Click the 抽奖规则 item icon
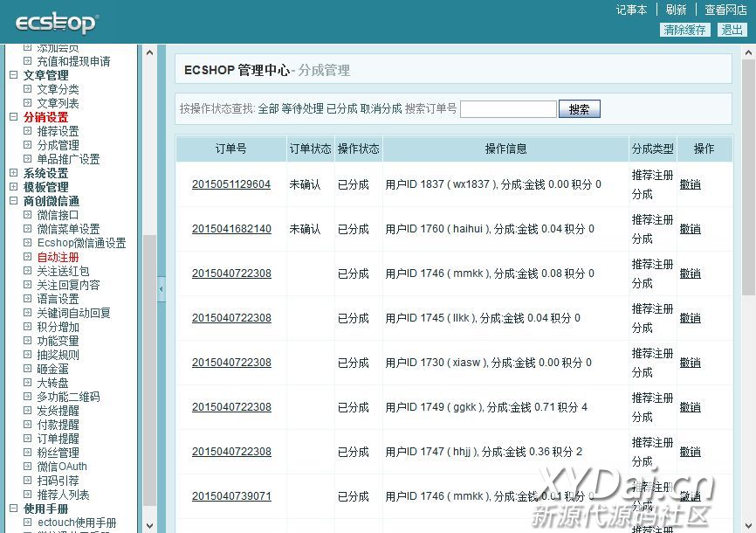Image resolution: width=756 pixels, height=533 pixels. [27, 355]
